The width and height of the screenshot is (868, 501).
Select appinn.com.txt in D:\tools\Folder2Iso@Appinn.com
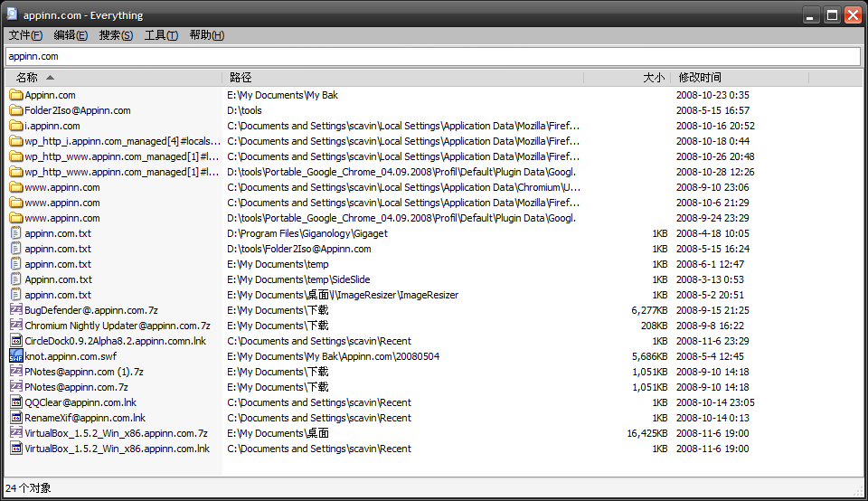pyautogui.click(x=58, y=249)
